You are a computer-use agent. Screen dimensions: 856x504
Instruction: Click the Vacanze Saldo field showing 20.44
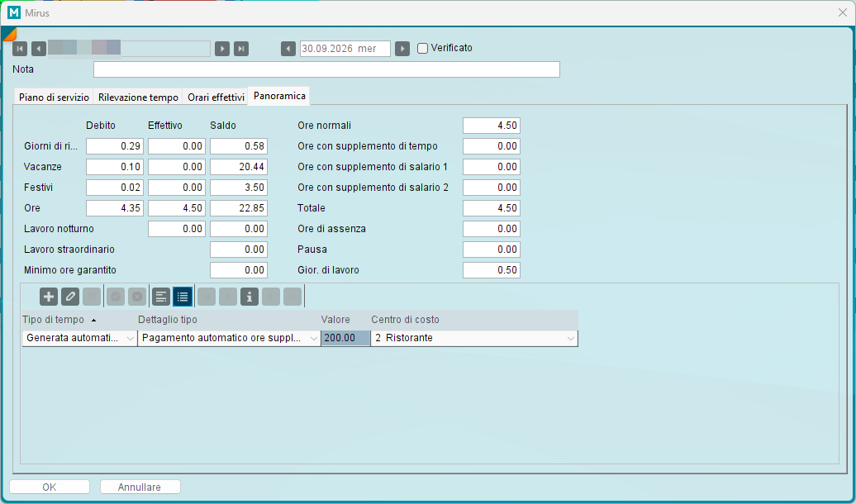tap(239, 167)
